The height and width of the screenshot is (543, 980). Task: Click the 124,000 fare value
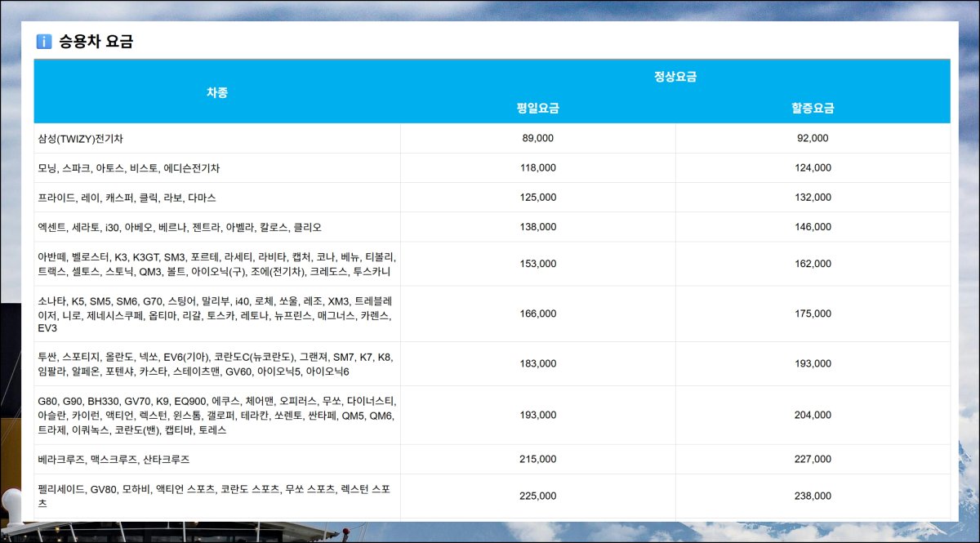pos(813,167)
